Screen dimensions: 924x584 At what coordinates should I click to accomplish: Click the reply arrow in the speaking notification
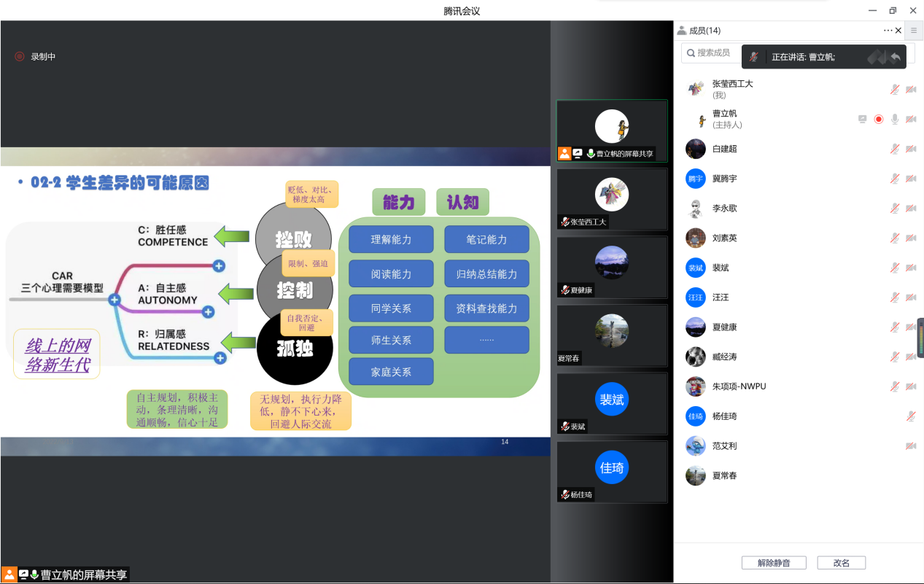click(x=895, y=57)
